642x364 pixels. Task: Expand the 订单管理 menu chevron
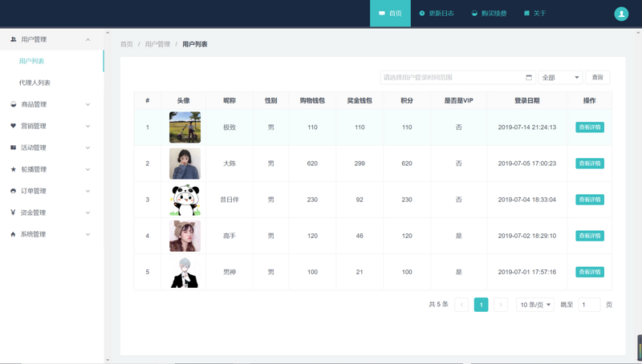87,192
